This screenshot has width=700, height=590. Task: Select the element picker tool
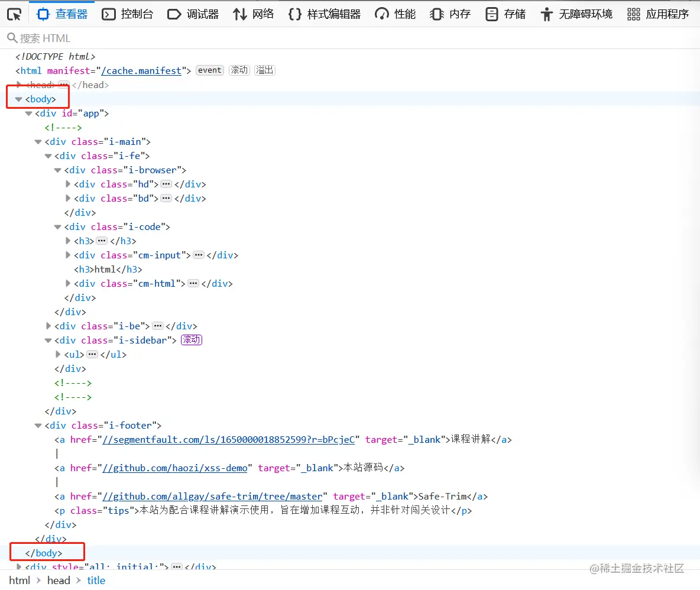pos(13,14)
